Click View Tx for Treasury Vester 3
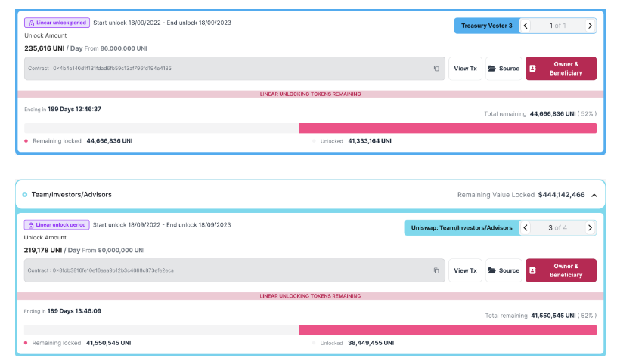617x364 pixels. coord(465,69)
